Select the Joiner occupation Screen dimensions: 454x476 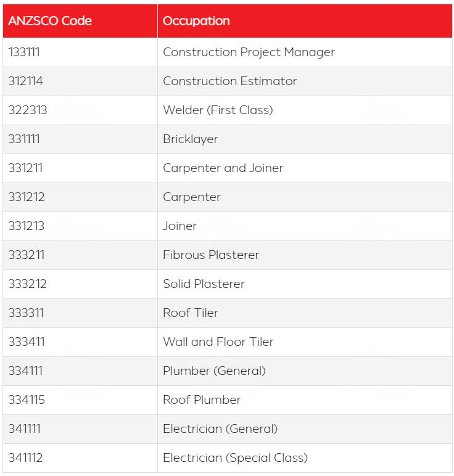[x=180, y=226]
